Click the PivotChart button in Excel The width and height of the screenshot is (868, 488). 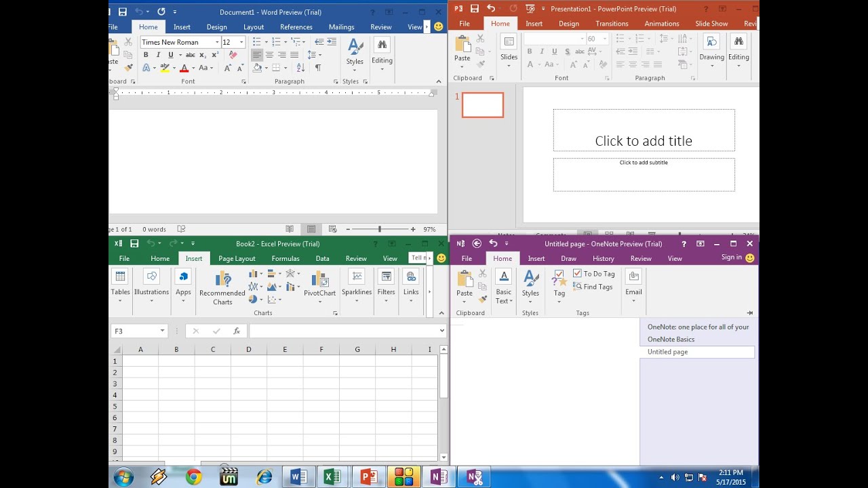pos(319,287)
